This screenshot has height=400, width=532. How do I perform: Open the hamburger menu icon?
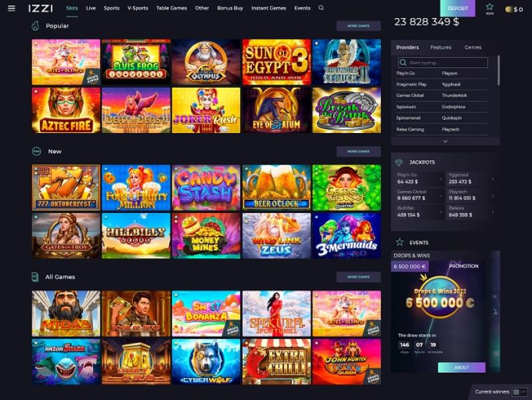pos(11,8)
